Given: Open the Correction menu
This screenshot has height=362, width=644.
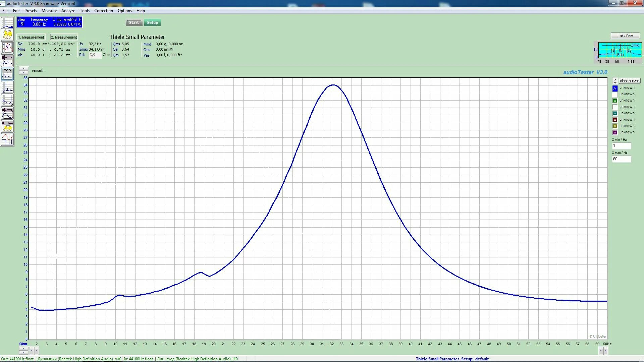Looking at the screenshot, I should point(103,11).
